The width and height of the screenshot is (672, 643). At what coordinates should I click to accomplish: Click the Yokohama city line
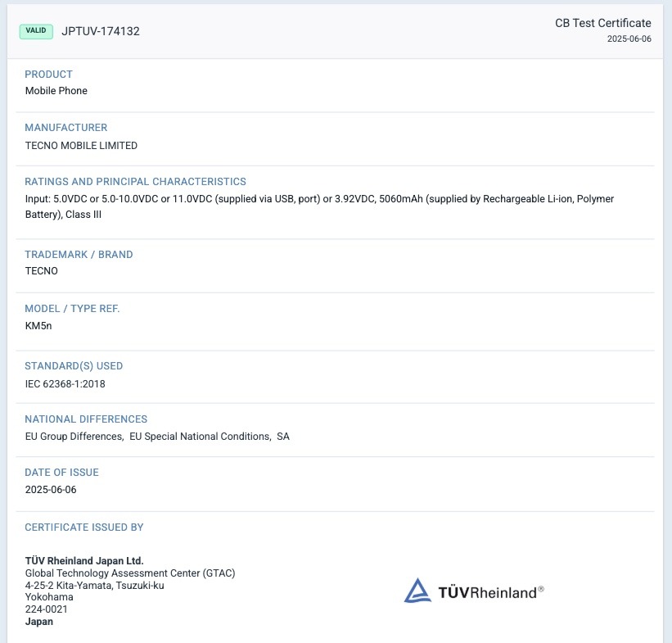pyautogui.click(x=49, y=597)
